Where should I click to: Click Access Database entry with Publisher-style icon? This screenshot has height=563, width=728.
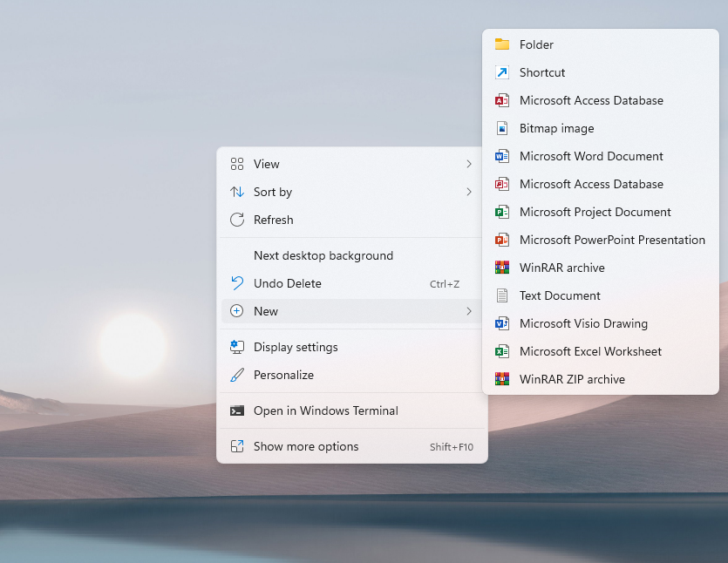click(601, 184)
